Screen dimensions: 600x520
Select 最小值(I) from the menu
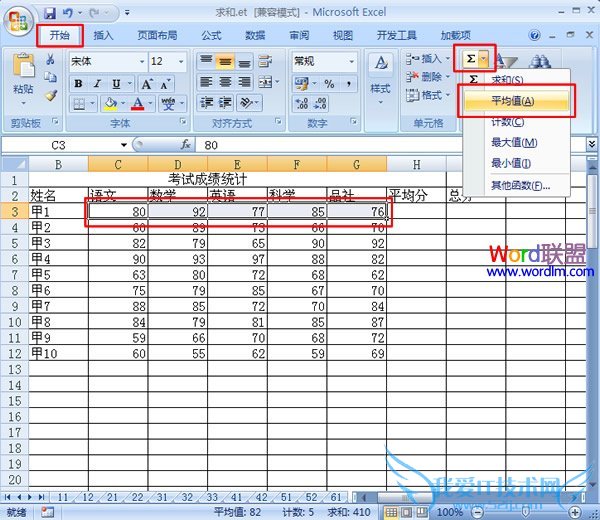[516, 164]
